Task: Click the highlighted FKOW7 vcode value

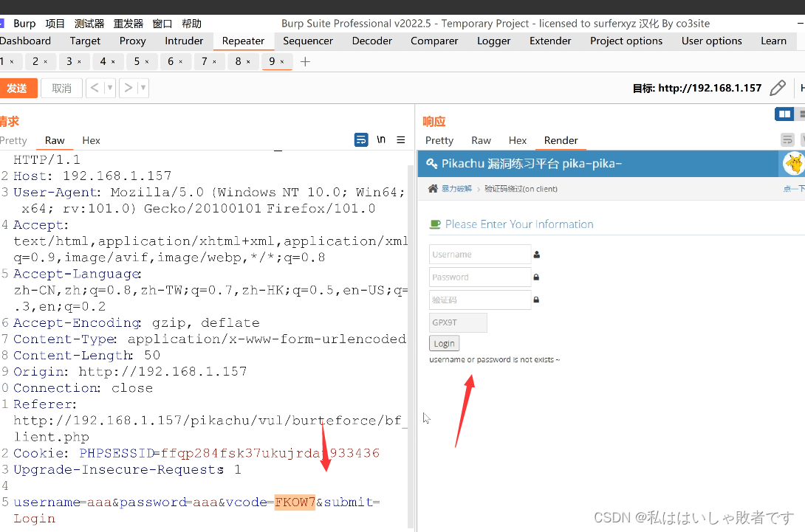Action: tap(295, 502)
